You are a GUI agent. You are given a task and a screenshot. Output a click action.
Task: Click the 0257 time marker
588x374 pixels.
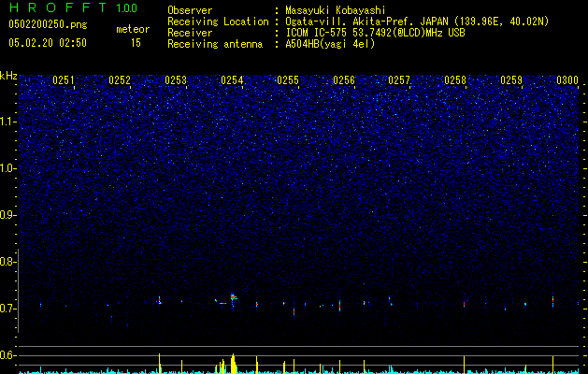(399, 80)
